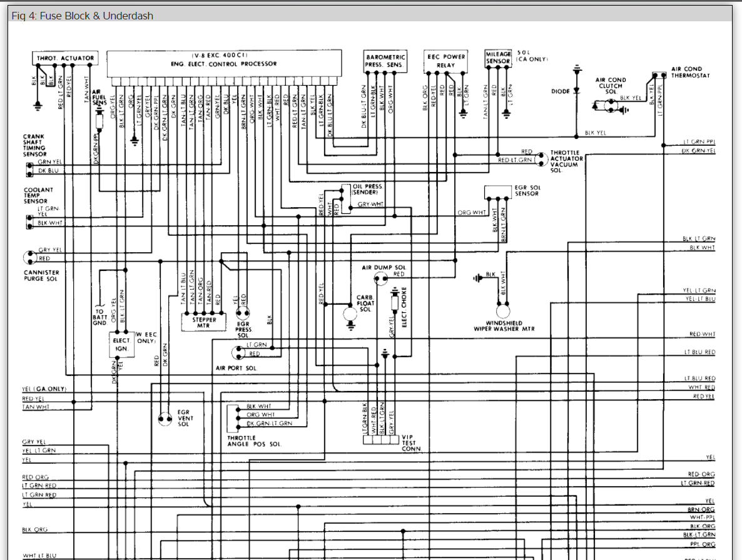Select the Air Cond Clutch Sol symbol

611,106
